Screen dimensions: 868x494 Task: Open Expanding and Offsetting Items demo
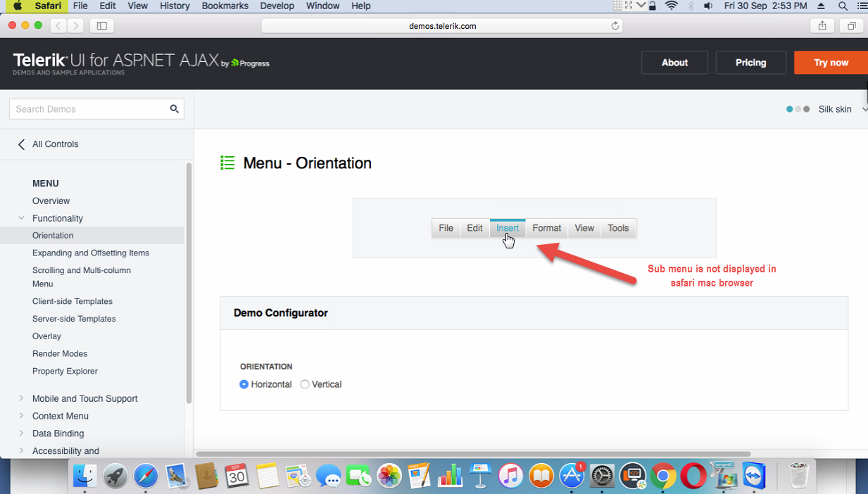91,253
